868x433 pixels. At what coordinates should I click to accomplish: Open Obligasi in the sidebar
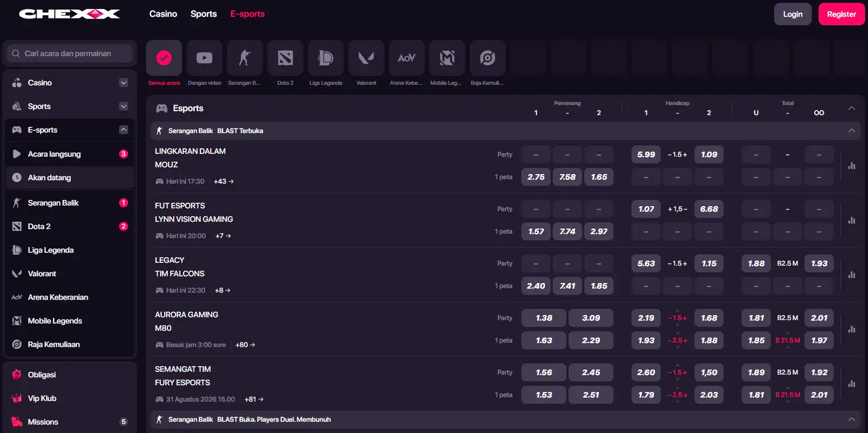point(70,375)
